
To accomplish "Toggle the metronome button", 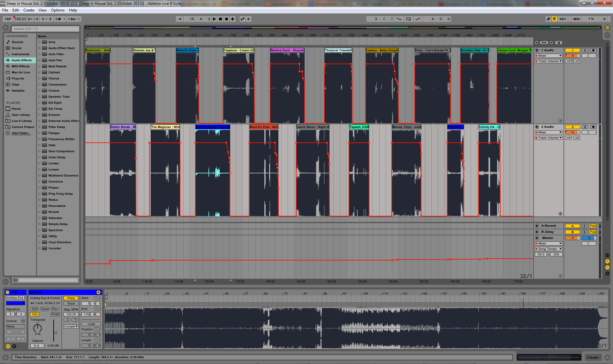I will pyautogui.click(x=58, y=19).
